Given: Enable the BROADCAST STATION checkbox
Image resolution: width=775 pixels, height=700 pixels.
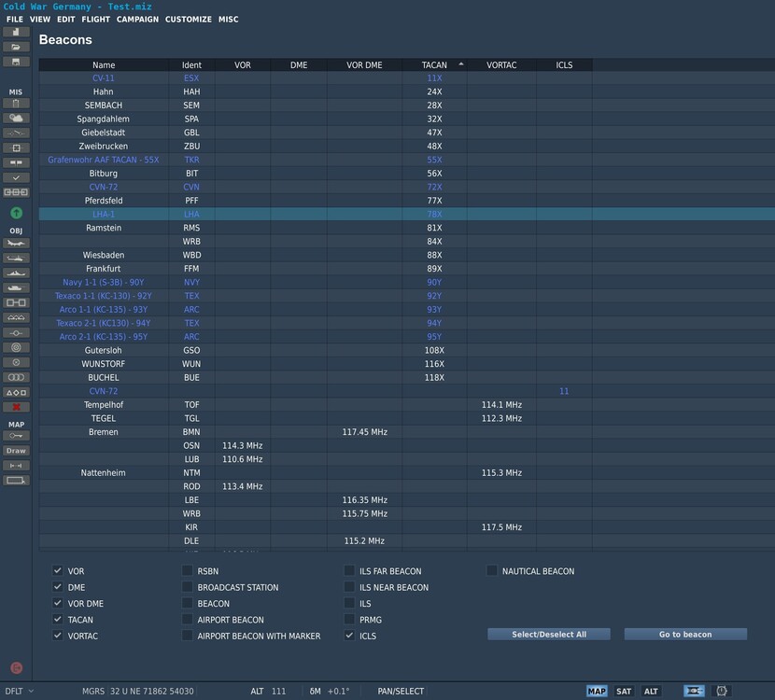Looking at the screenshot, I should [188, 587].
